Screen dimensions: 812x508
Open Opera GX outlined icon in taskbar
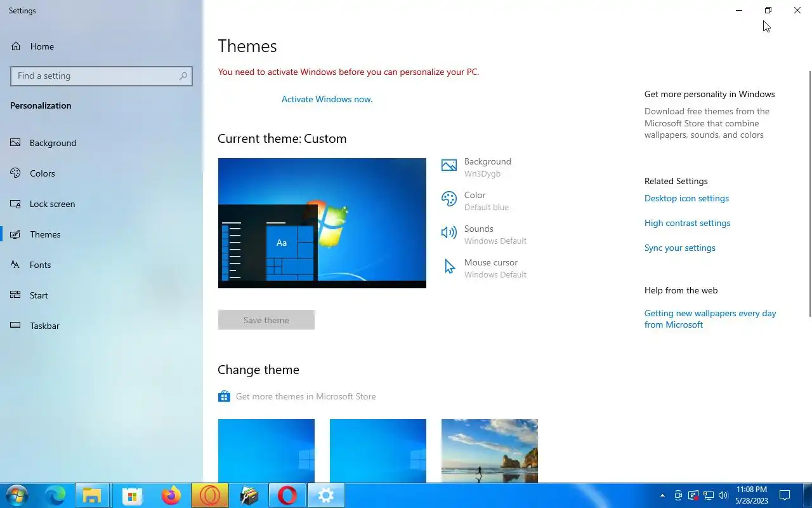[x=210, y=495]
